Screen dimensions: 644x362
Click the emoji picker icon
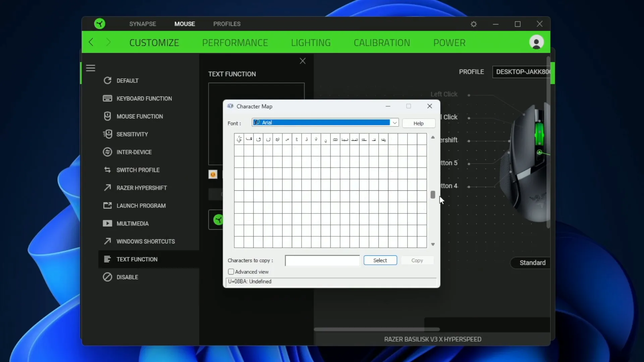[x=213, y=175]
